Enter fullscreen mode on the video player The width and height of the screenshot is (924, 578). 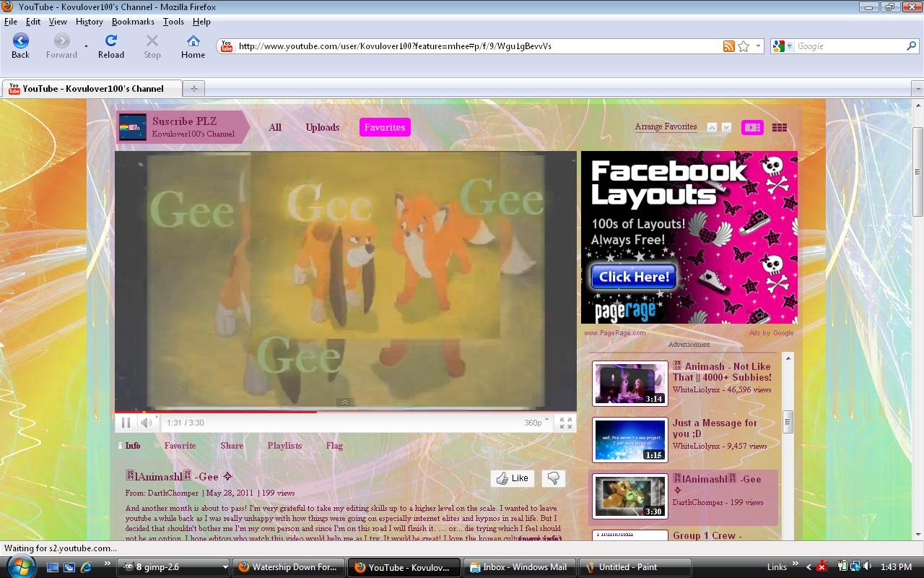click(566, 423)
